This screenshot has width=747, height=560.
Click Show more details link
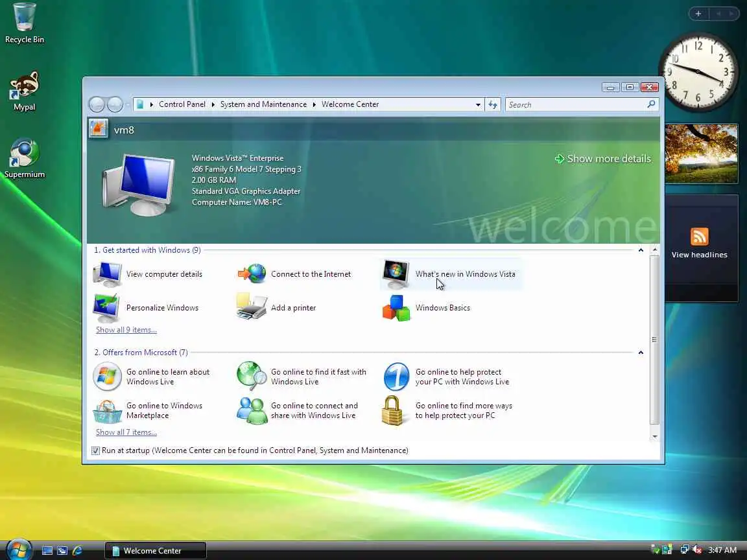point(609,159)
